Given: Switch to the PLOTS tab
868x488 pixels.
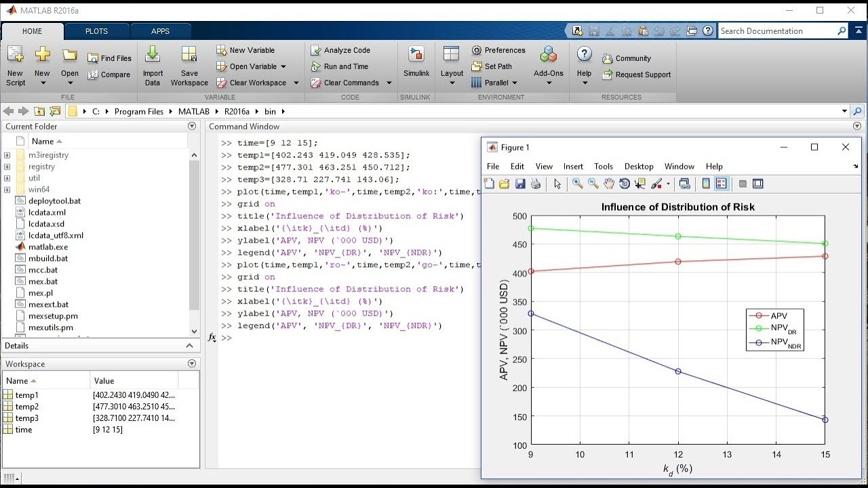Looking at the screenshot, I should (96, 31).
